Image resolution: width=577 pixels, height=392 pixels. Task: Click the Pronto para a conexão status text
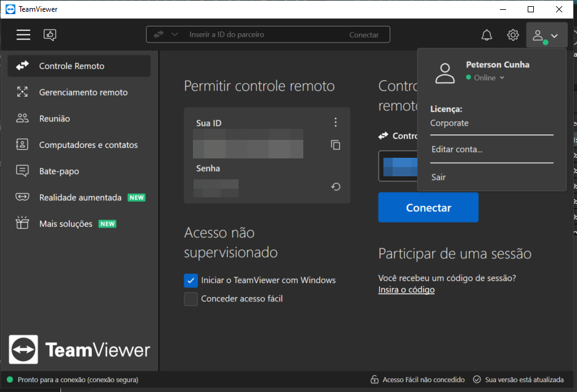tap(78, 380)
